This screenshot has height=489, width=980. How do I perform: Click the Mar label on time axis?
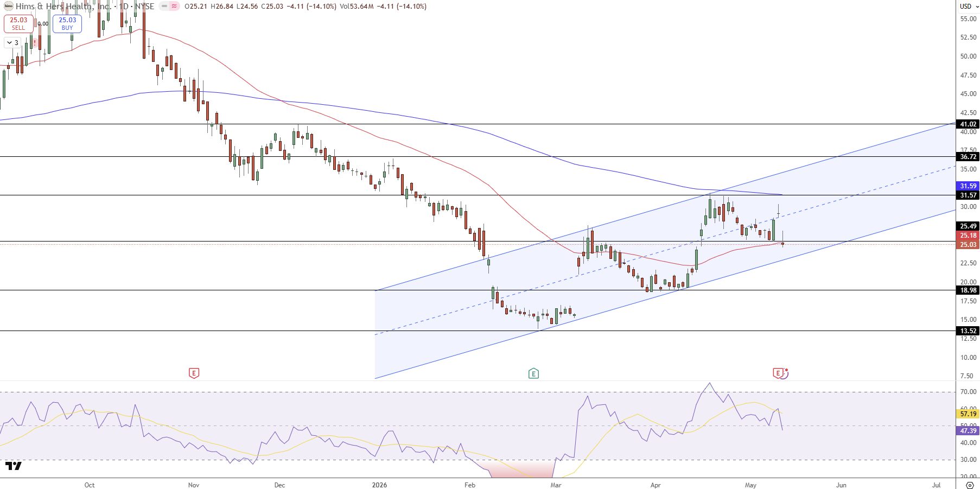click(x=555, y=485)
